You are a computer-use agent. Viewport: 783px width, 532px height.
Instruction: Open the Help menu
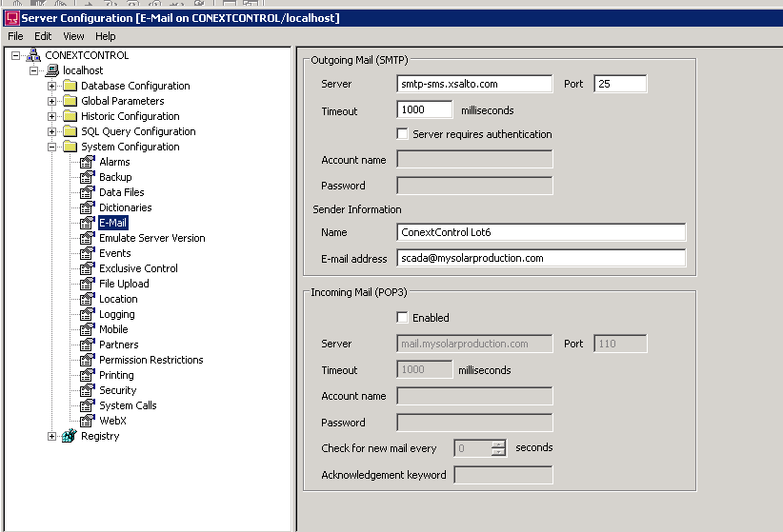point(105,36)
